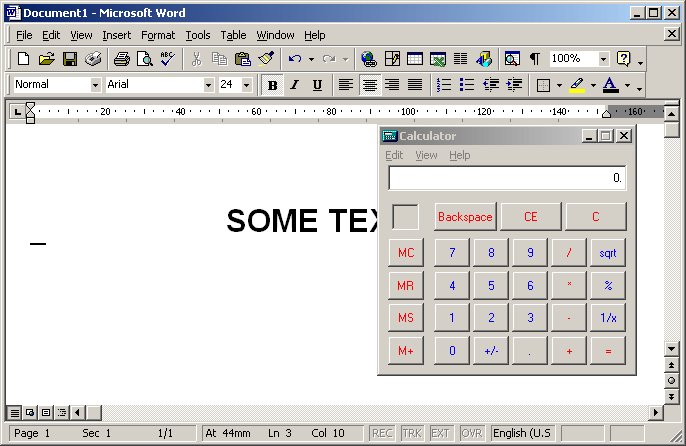Toggle Italic formatting

[295, 85]
